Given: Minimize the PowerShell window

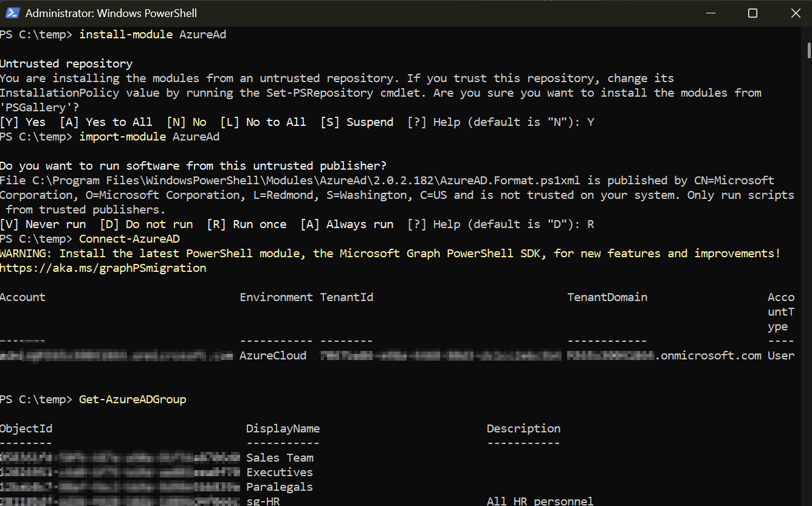Looking at the screenshot, I should [x=709, y=13].
